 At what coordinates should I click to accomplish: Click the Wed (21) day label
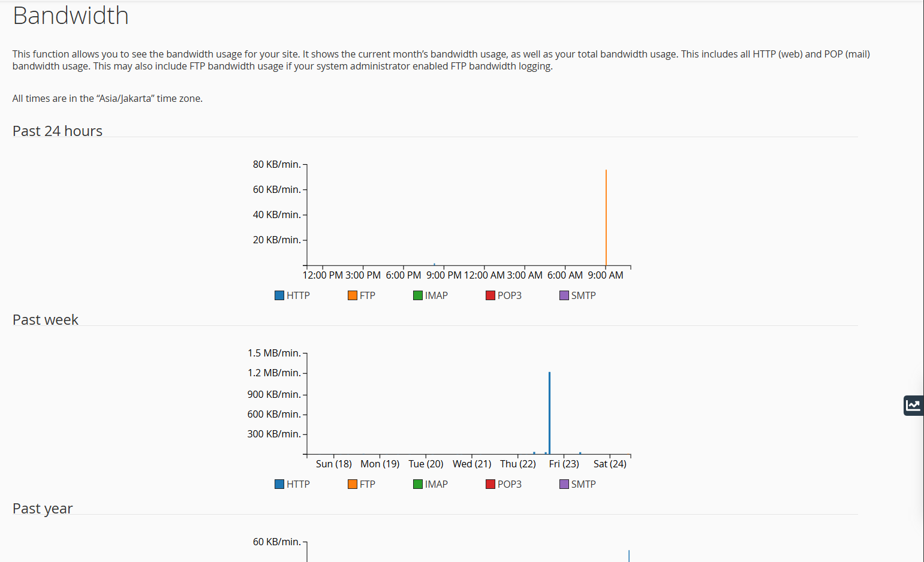472,464
